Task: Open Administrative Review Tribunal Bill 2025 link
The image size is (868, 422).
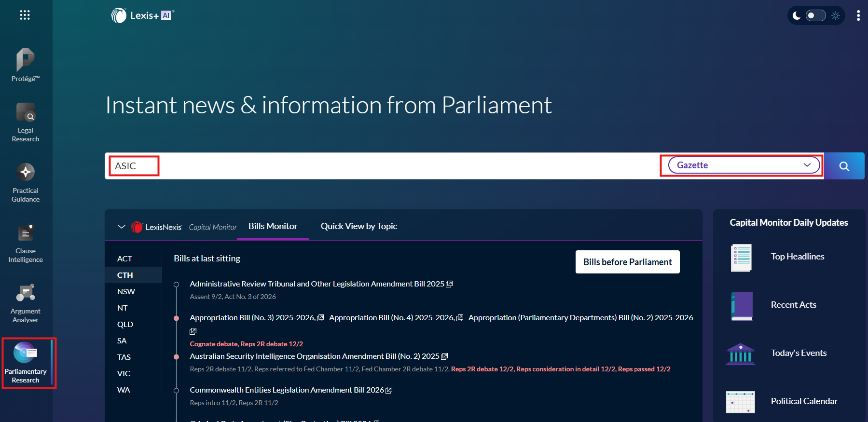Action: 317,284
